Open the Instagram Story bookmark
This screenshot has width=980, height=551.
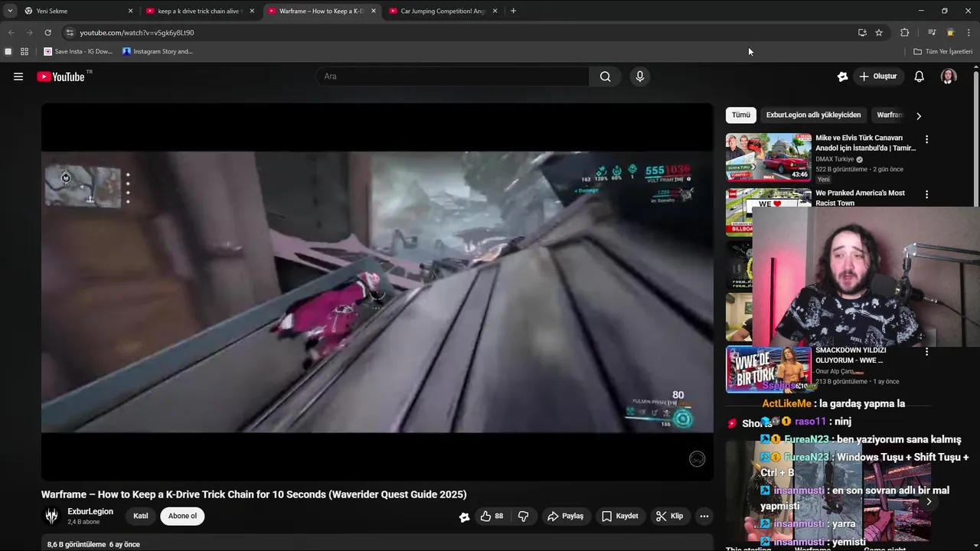pyautogui.click(x=158, y=51)
